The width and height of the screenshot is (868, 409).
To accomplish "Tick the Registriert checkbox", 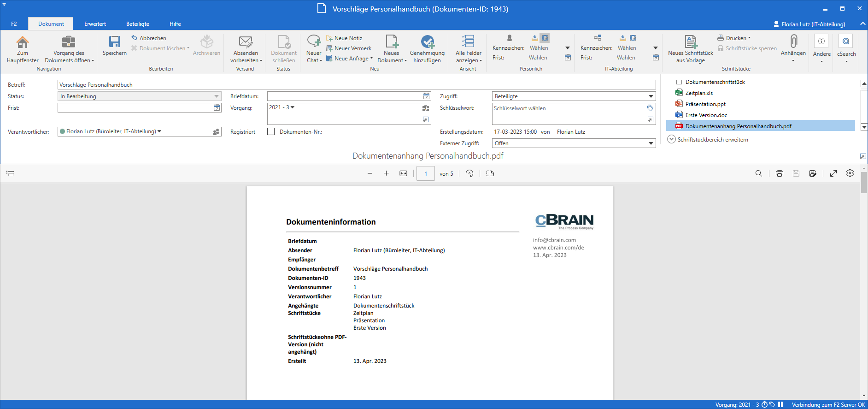I will coord(271,131).
